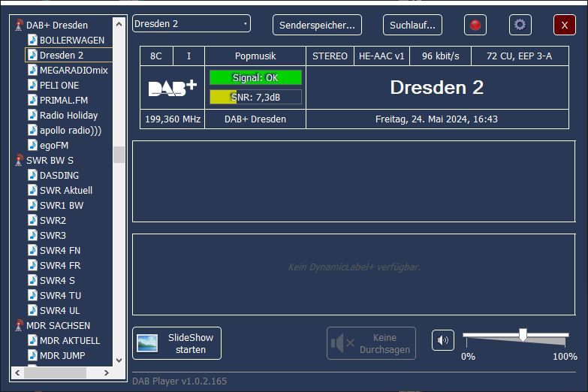Click the red record button icon
The height and width of the screenshot is (392, 588).
(x=475, y=25)
